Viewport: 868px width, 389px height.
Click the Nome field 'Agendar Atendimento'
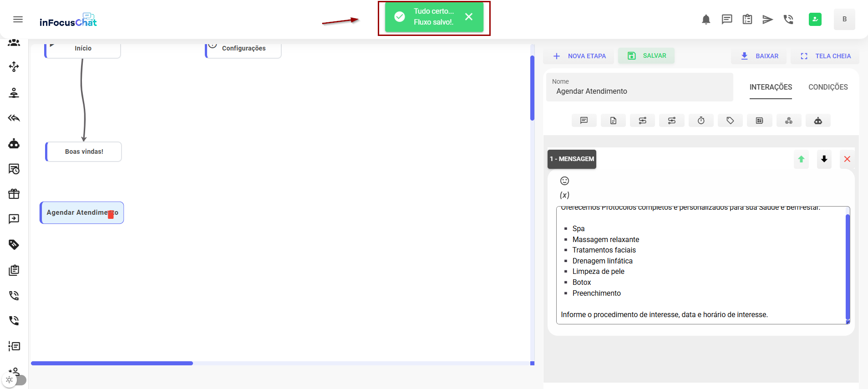[x=639, y=91]
